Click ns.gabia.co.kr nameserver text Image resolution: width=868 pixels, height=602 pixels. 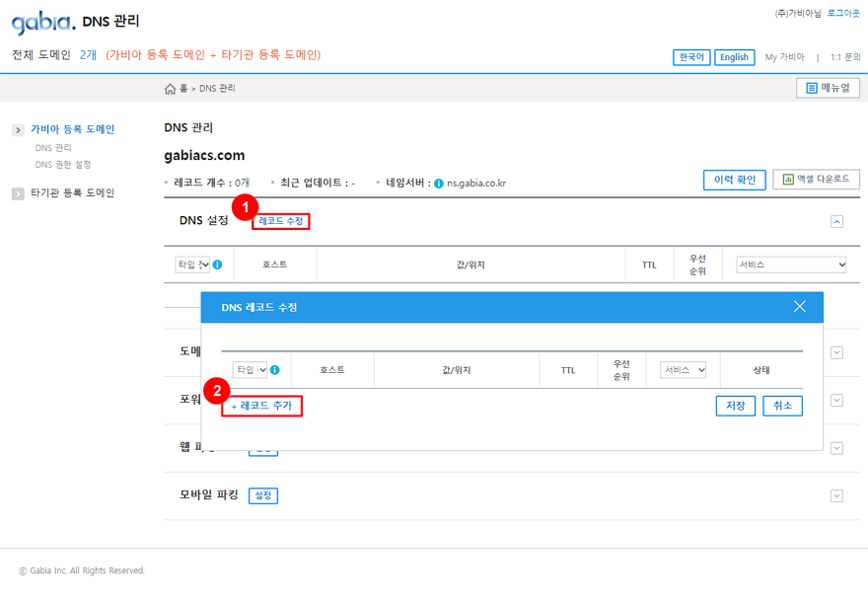tap(476, 184)
